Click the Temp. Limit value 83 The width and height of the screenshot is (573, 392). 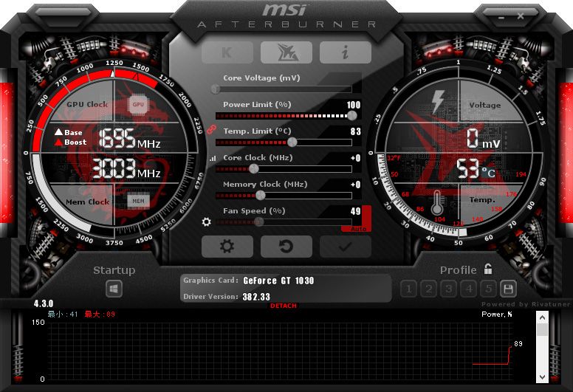click(x=356, y=131)
